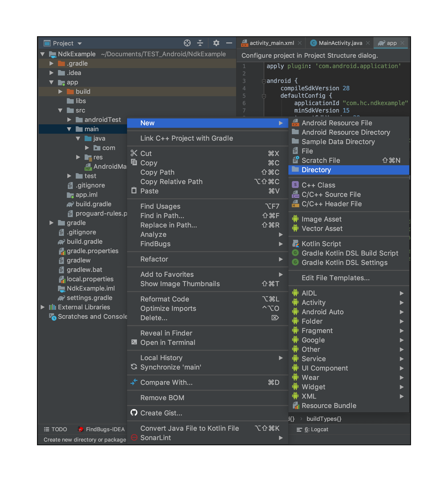
Task: Click the FindBugs-IDEA bug icon
Action: click(80, 429)
